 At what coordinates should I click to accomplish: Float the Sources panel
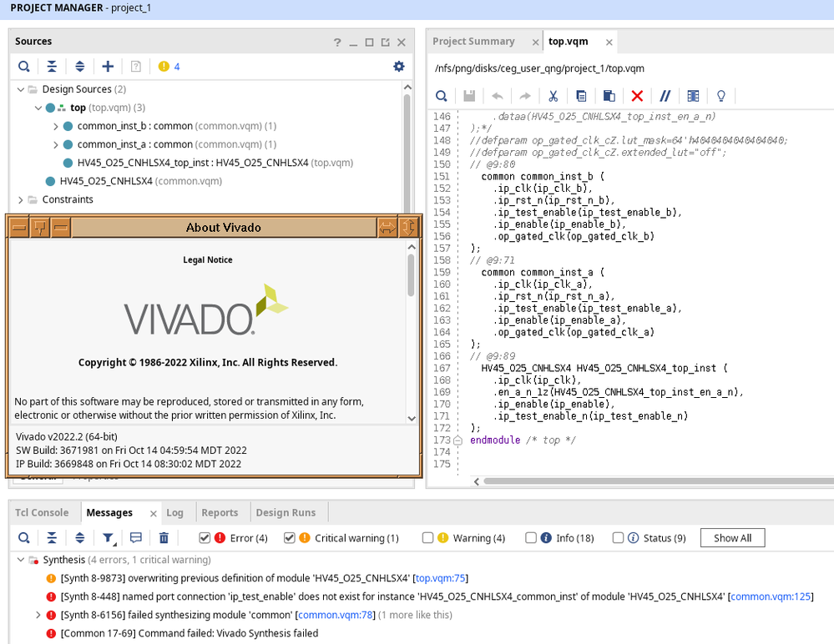click(386, 42)
